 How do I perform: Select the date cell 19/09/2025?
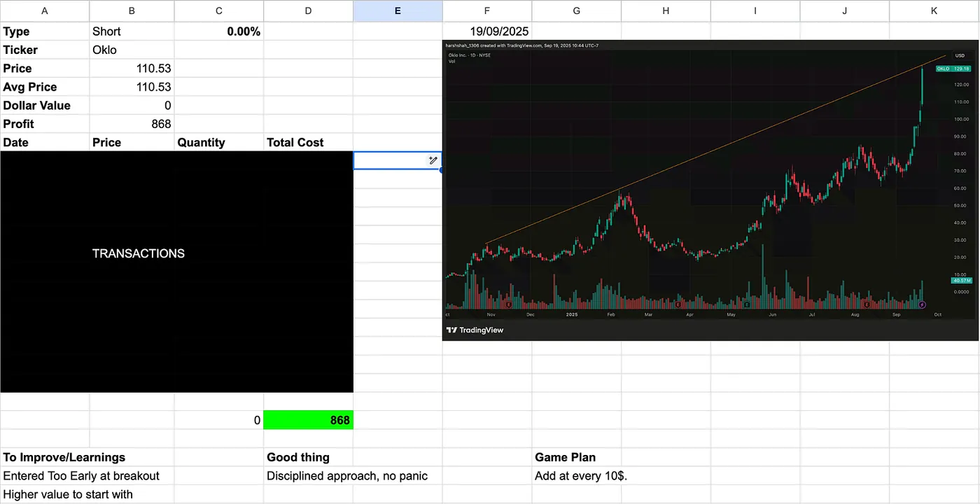[x=487, y=31]
